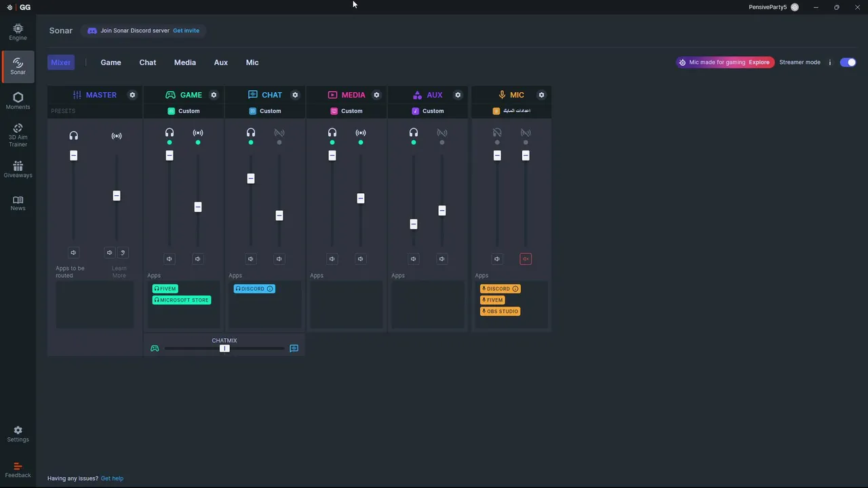Click the PensiveParty5 profile avatar
This screenshot has width=868, height=488.
[795, 7]
